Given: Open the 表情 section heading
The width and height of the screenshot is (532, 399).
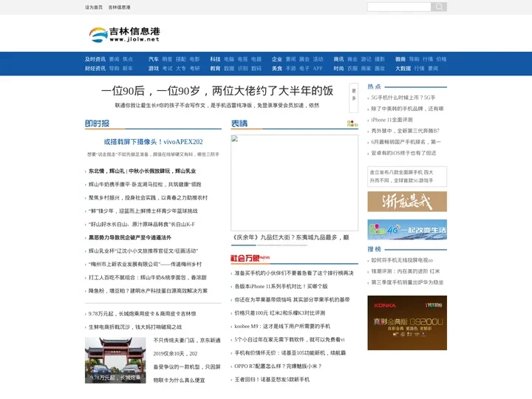Looking at the screenshot, I should tap(239, 123).
